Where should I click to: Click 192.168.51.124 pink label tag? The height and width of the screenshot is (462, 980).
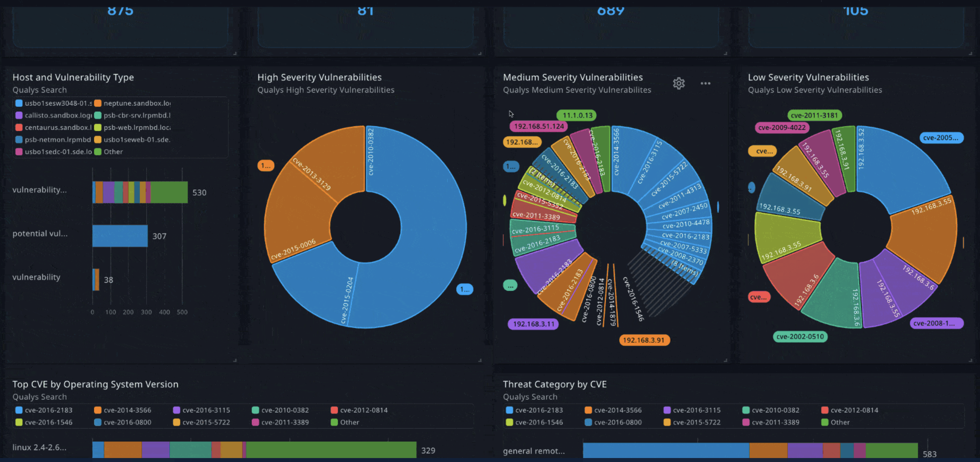538,126
